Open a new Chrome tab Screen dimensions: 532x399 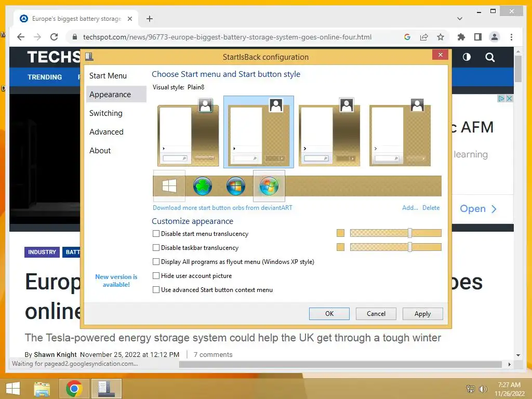pos(150,19)
